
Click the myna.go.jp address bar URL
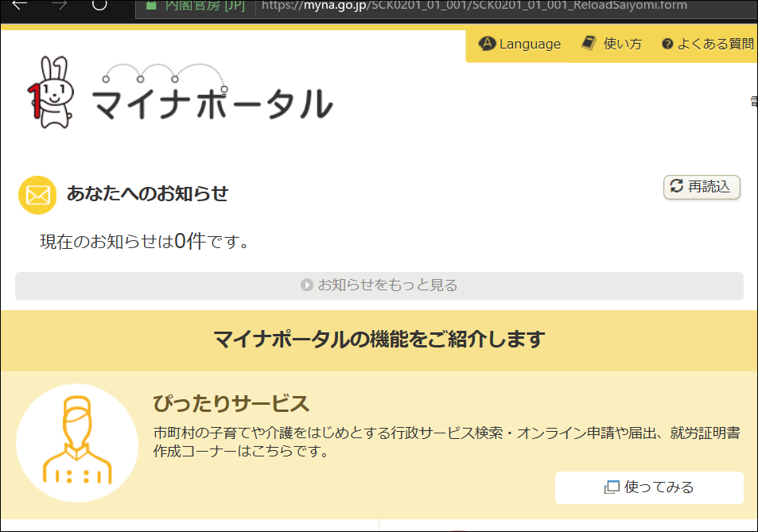[x=474, y=6]
